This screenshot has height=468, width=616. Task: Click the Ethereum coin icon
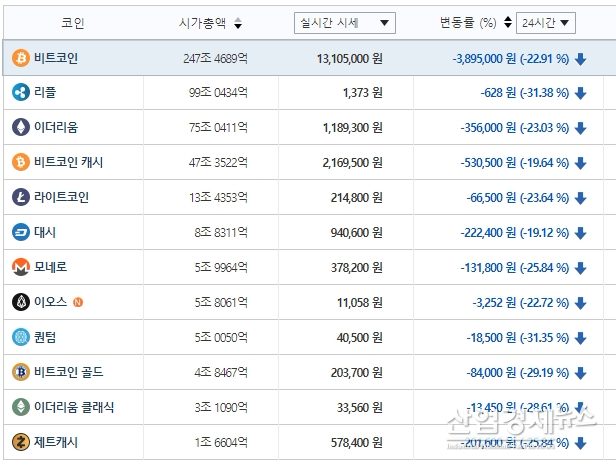[20, 128]
